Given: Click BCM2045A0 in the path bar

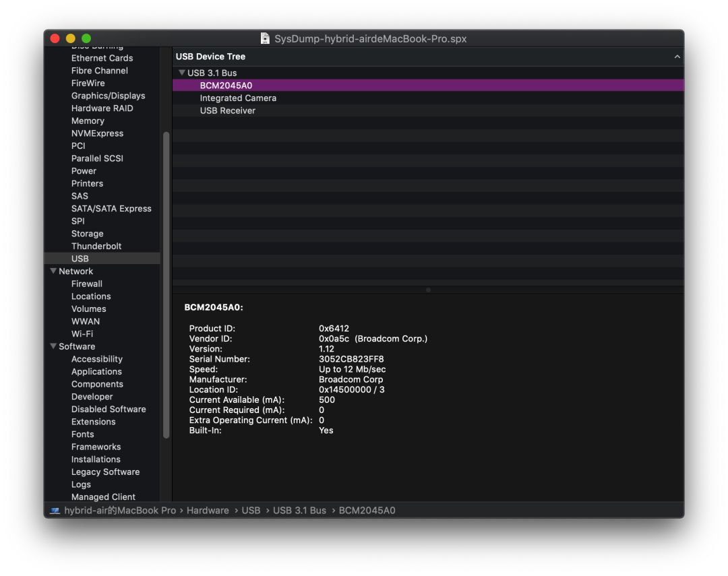Looking at the screenshot, I should pos(367,511).
